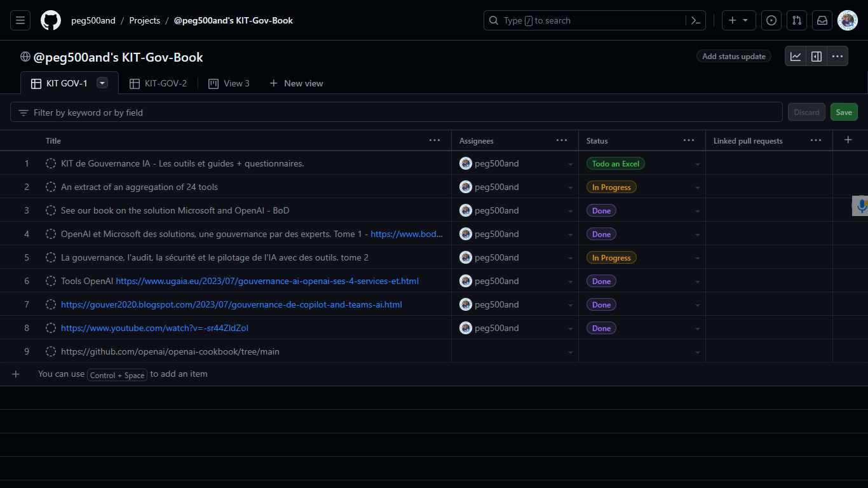Open the Assignees column options menu

(x=562, y=140)
